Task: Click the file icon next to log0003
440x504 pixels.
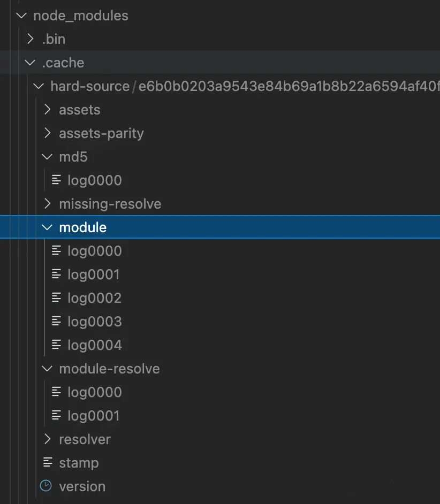Action: pos(57,321)
